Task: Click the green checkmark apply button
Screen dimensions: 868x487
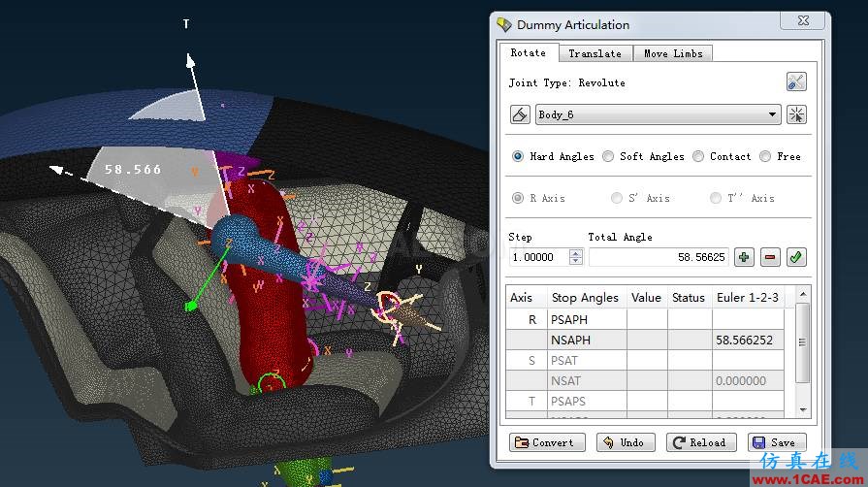Action: pyautogui.click(x=796, y=257)
